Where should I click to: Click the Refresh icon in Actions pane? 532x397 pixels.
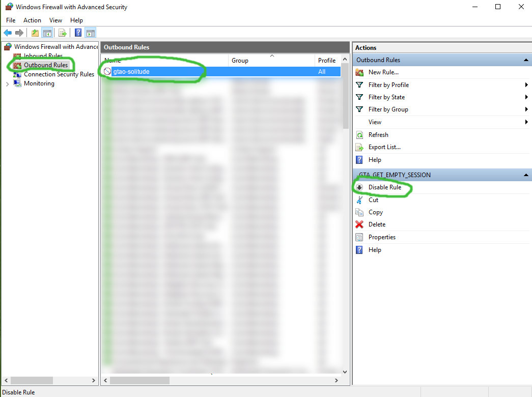[359, 135]
